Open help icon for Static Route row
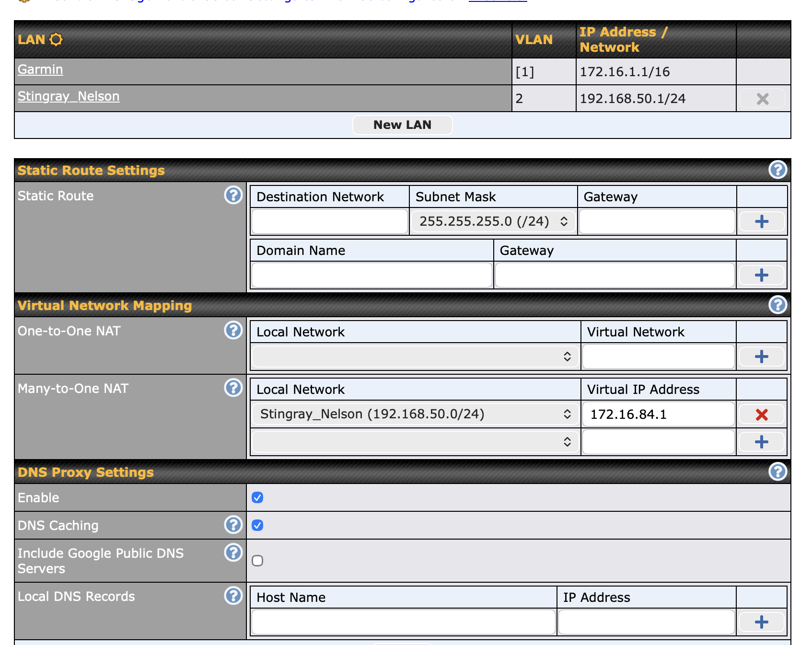 coord(233,195)
